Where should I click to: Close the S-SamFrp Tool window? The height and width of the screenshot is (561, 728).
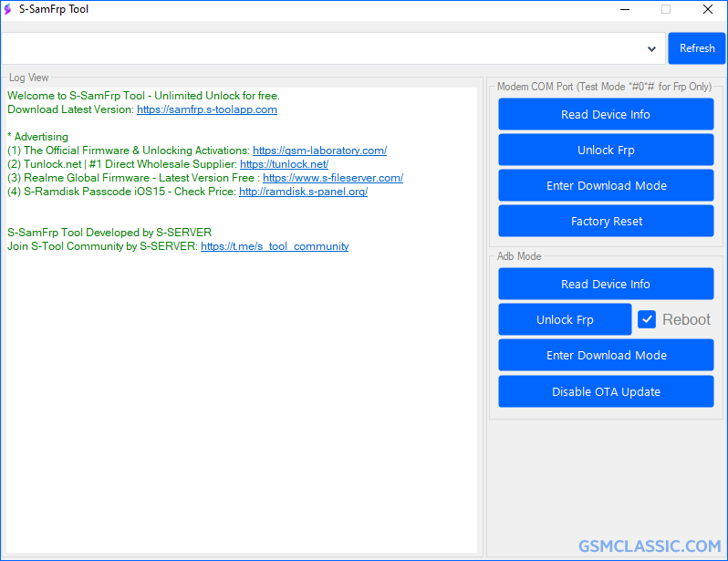coord(708,9)
